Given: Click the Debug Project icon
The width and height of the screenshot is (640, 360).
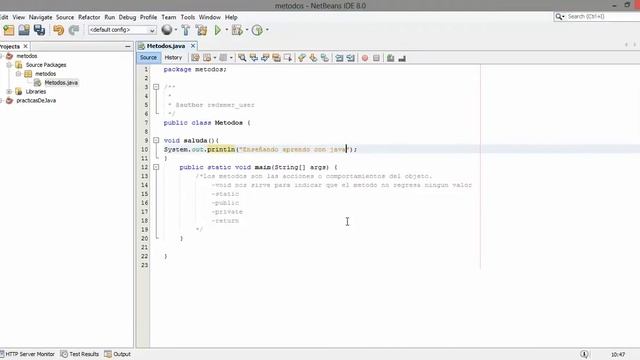Looking at the screenshot, I should click(237, 30).
